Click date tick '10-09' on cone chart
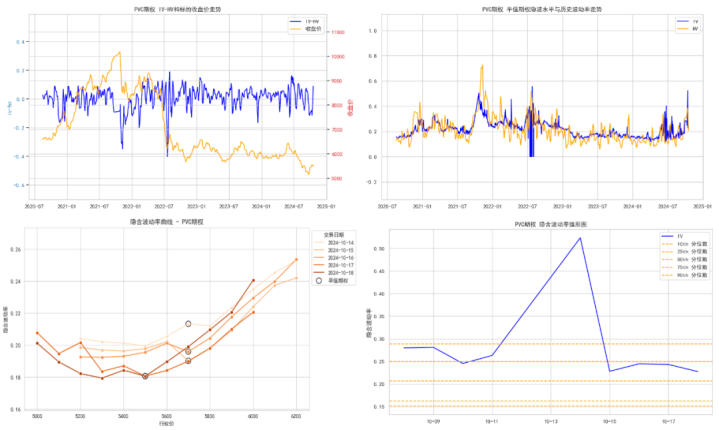 pyautogui.click(x=433, y=421)
